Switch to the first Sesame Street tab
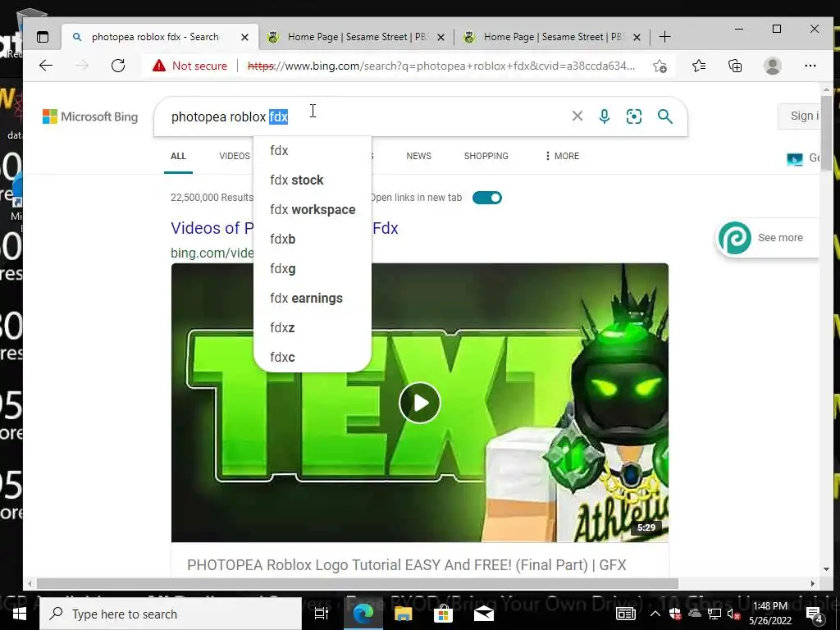Viewport: 840px width, 630px height. click(x=357, y=37)
